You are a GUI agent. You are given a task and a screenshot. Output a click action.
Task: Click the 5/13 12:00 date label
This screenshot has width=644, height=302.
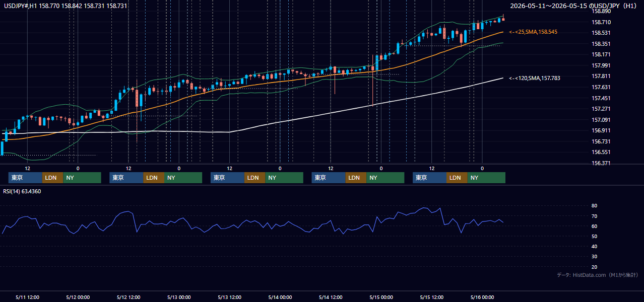pyautogui.click(x=229, y=297)
